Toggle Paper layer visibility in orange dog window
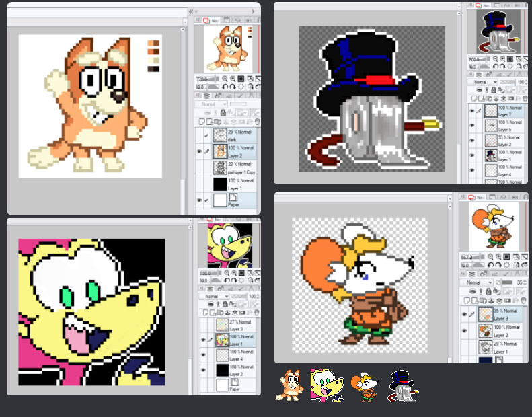This screenshot has width=532, height=417. tap(200, 200)
